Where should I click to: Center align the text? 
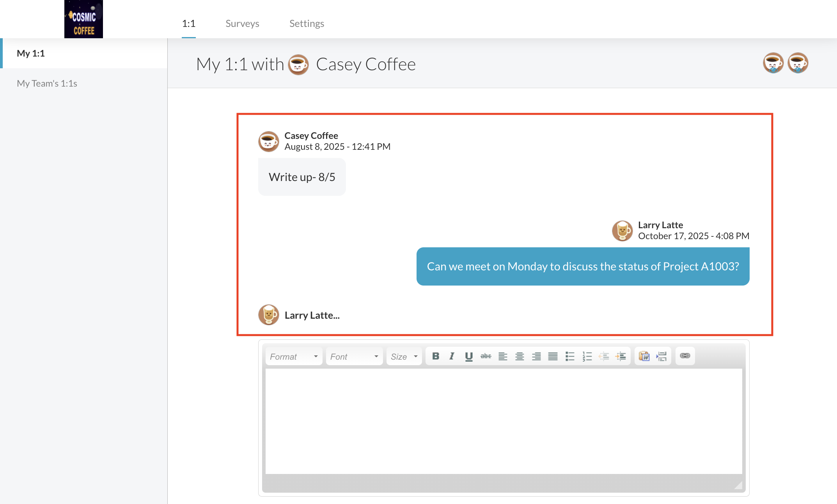pyautogui.click(x=520, y=356)
